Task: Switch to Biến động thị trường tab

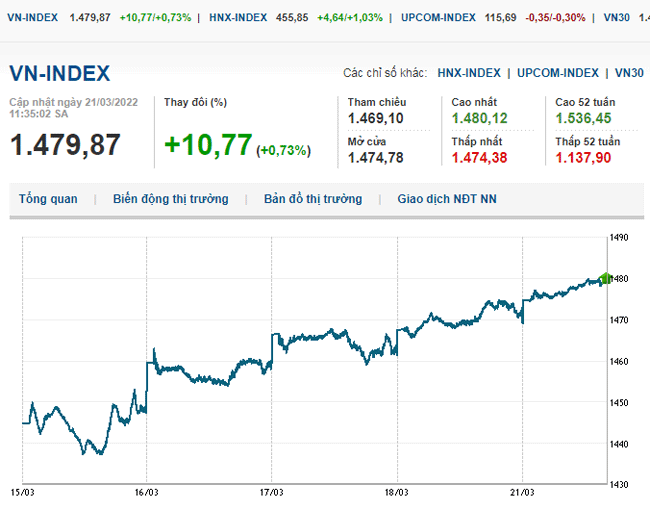Action: 170,199
